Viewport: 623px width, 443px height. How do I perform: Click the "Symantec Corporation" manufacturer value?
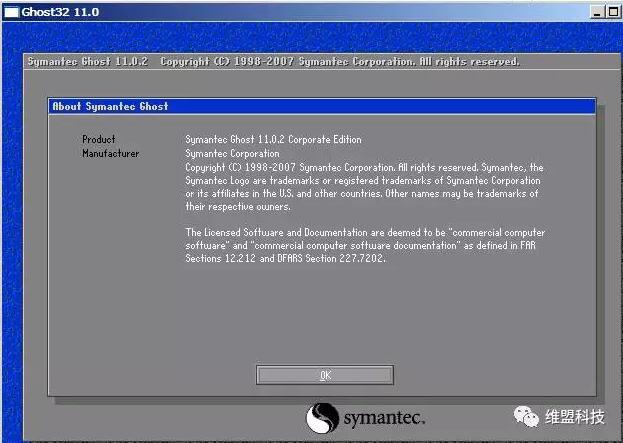[232, 153]
